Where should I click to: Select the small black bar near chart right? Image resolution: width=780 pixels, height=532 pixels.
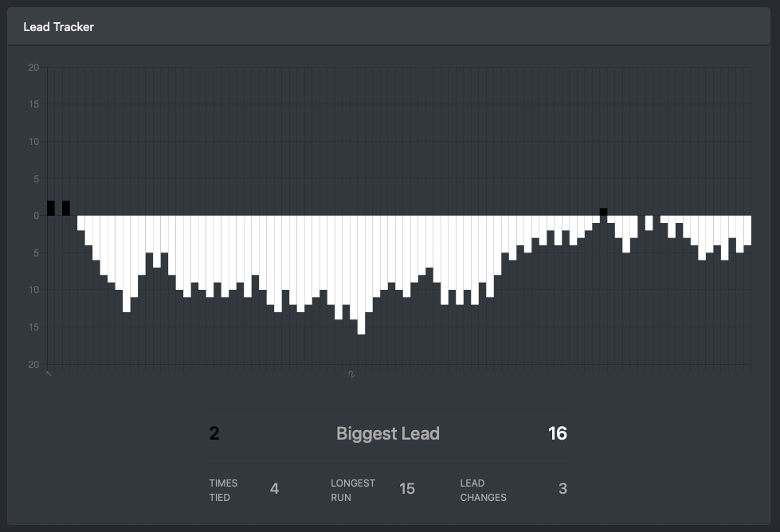pos(603,212)
